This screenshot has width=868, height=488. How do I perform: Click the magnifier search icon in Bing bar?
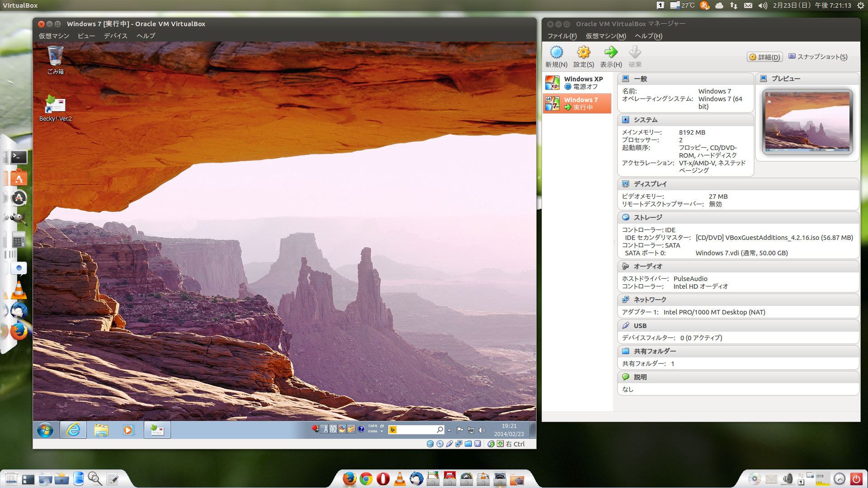point(439,430)
